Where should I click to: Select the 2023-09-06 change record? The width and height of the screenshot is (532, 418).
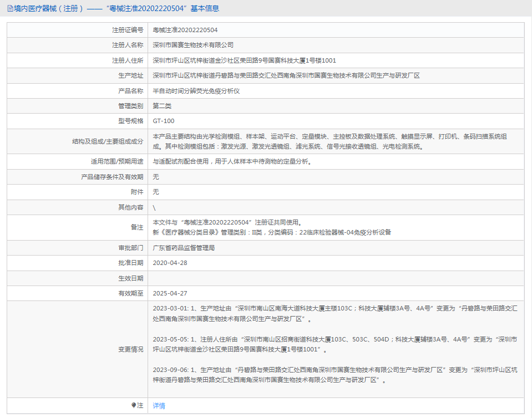click(335, 375)
